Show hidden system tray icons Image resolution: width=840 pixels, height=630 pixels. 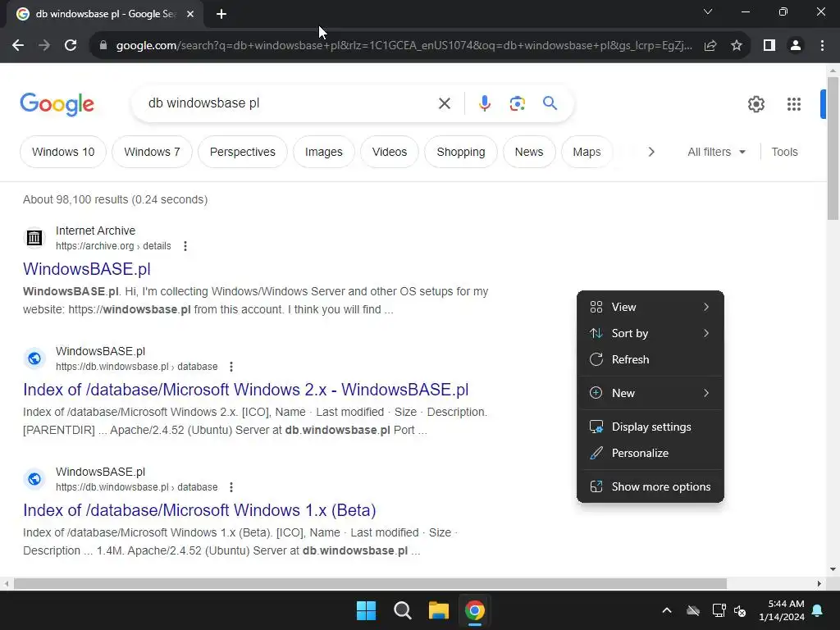click(666, 610)
